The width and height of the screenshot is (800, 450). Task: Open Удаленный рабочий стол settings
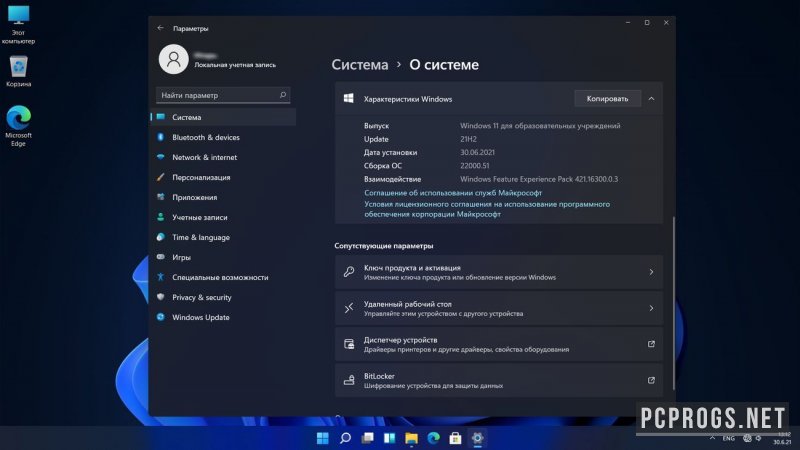coord(498,308)
